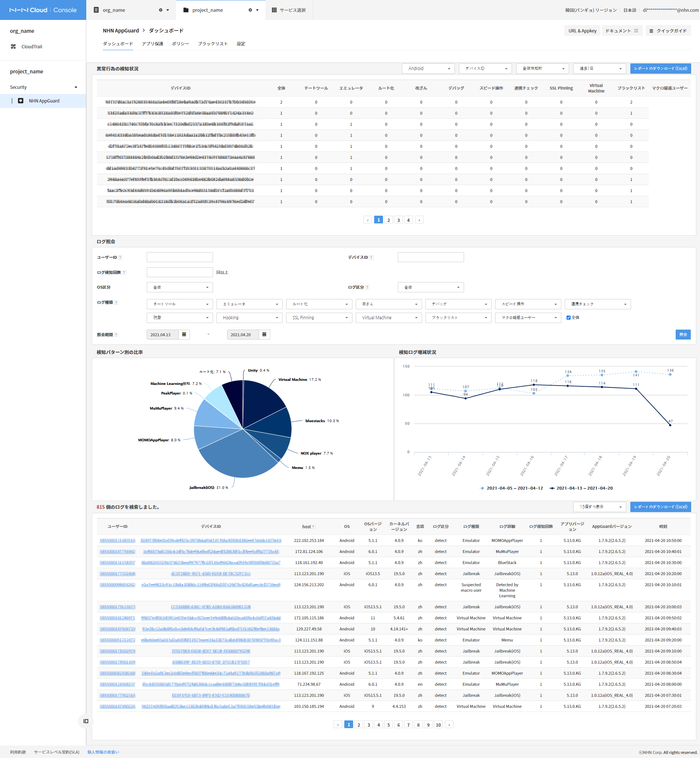
Task: Collapse the sidebar with toggle icon
Action: 86,721
